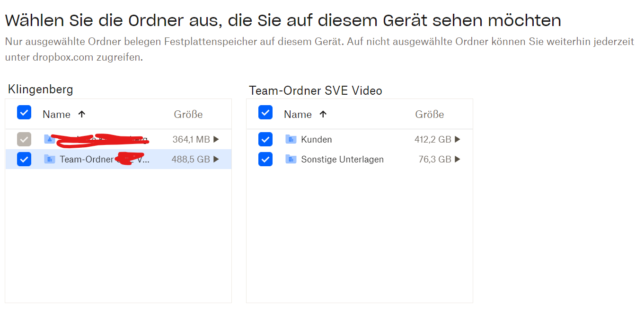The height and width of the screenshot is (314, 644).
Task: Sort by Größe in Klingenberg panel
Action: 188,114
